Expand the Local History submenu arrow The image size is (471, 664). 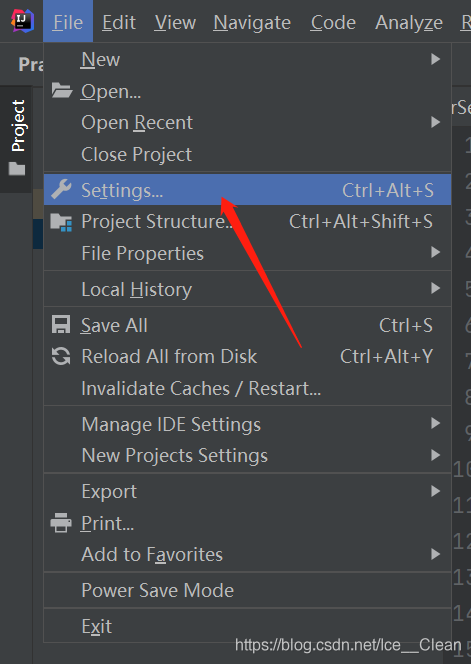pyautogui.click(x=435, y=289)
